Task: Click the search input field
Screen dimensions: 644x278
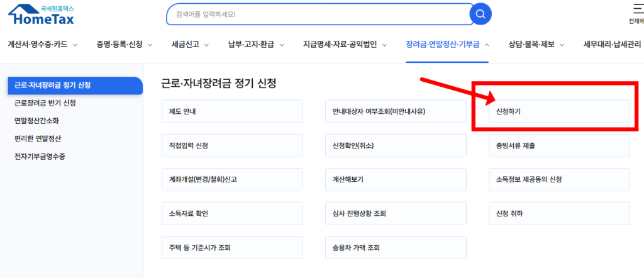Action: click(x=318, y=14)
